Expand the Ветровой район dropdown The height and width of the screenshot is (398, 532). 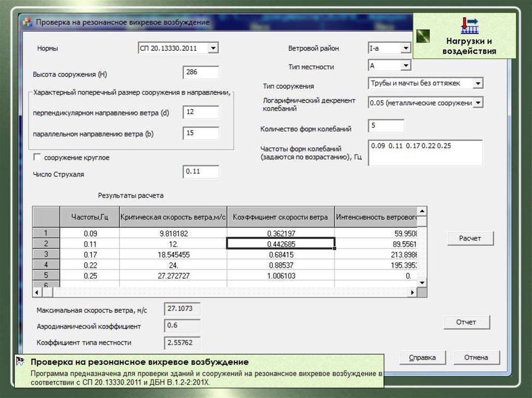coord(405,48)
